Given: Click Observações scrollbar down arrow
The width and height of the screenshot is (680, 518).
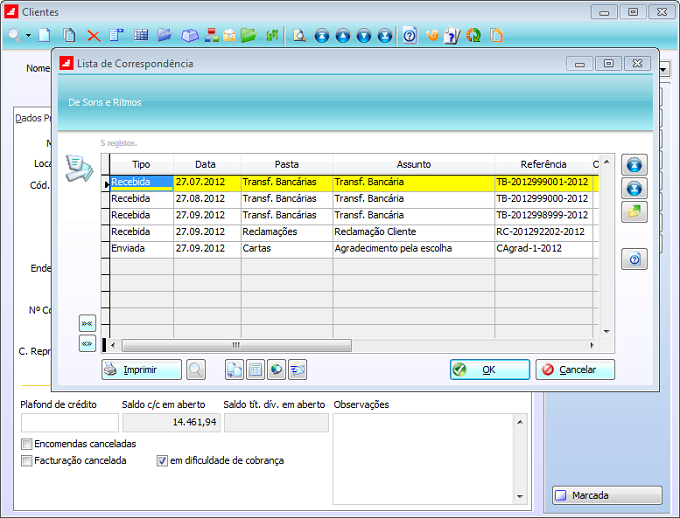Looking at the screenshot, I should coord(520,497).
